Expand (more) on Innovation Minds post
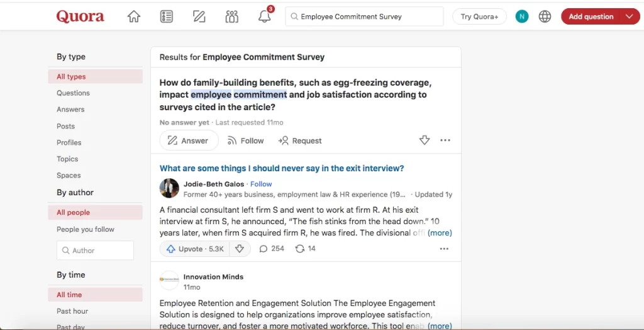 [x=440, y=326]
